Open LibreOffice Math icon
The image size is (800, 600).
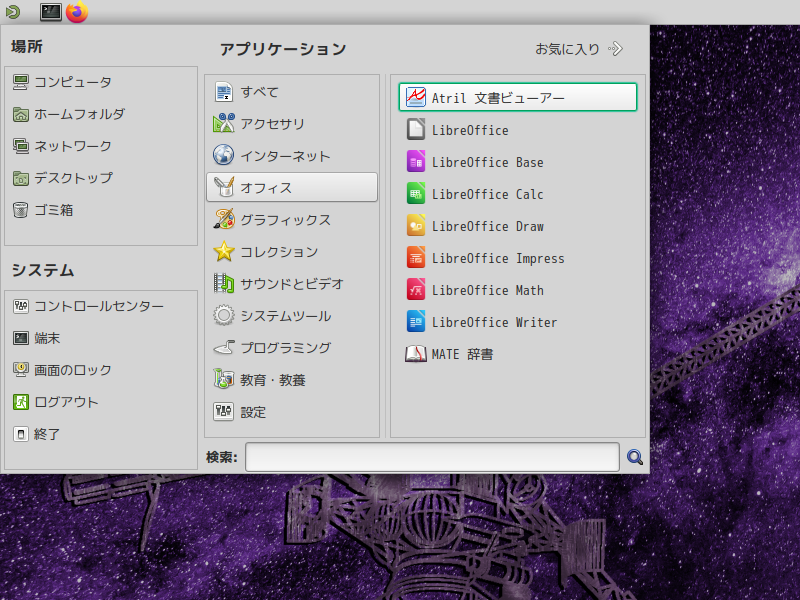coord(416,290)
